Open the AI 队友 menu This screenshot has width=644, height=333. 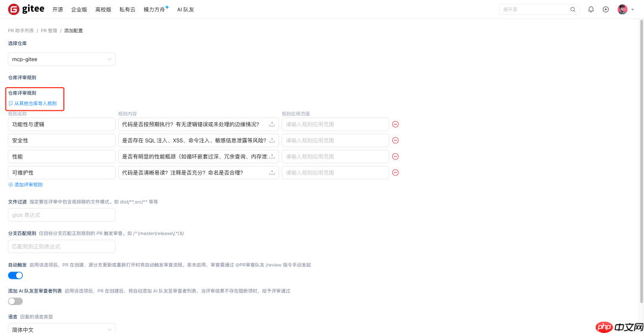[185, 10]
